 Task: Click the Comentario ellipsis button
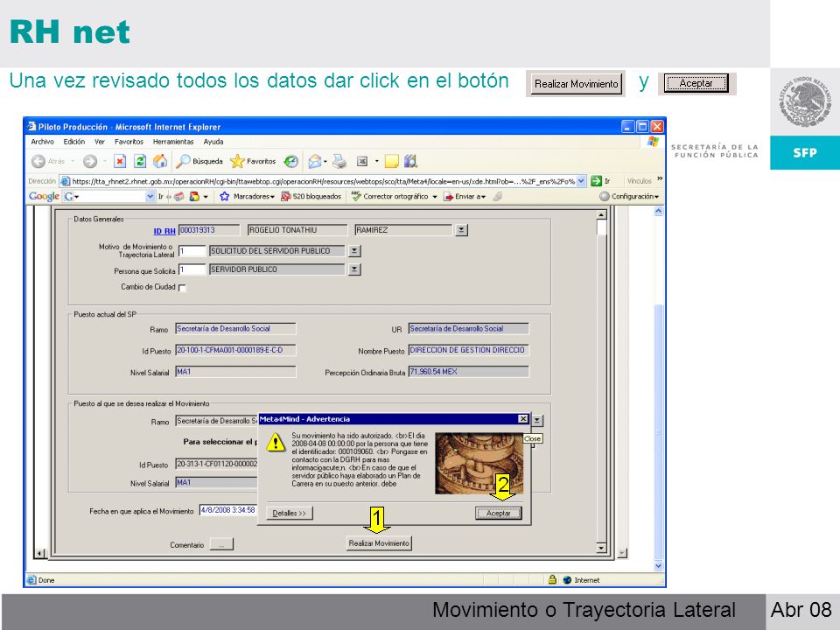point(221,544)
